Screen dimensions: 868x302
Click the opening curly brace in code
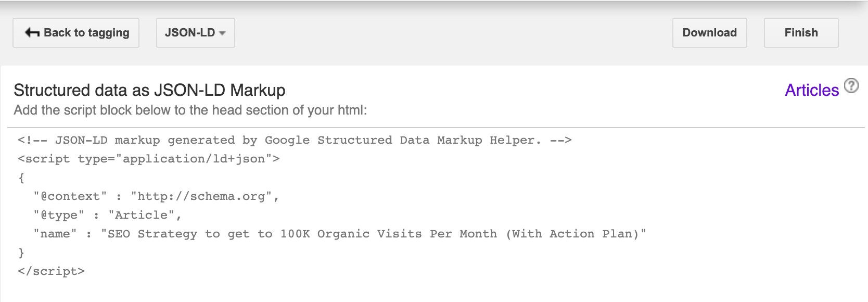[x=21, y=178]
